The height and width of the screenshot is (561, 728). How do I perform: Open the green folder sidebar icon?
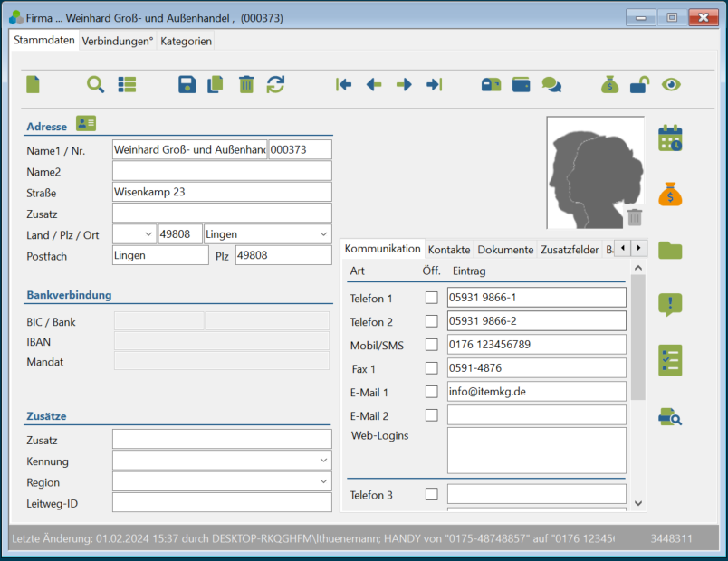click(x=670, y=250)
